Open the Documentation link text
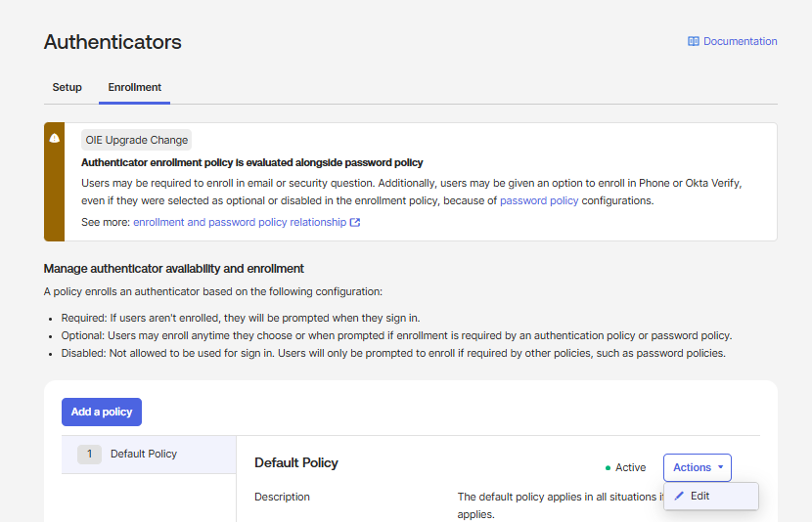Screen dimensions: 812x522 [x=740, y=41]
